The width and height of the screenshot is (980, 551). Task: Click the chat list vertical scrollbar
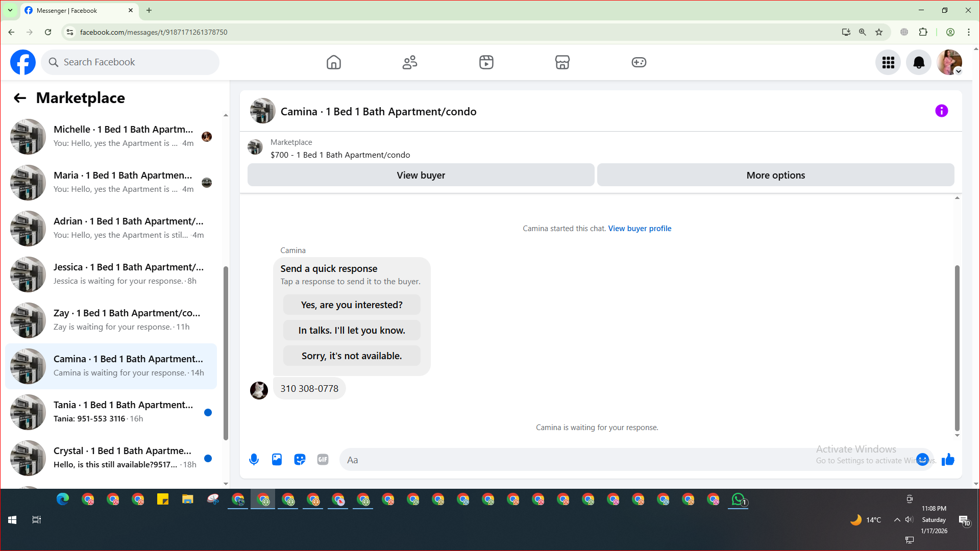pos(226,352)
